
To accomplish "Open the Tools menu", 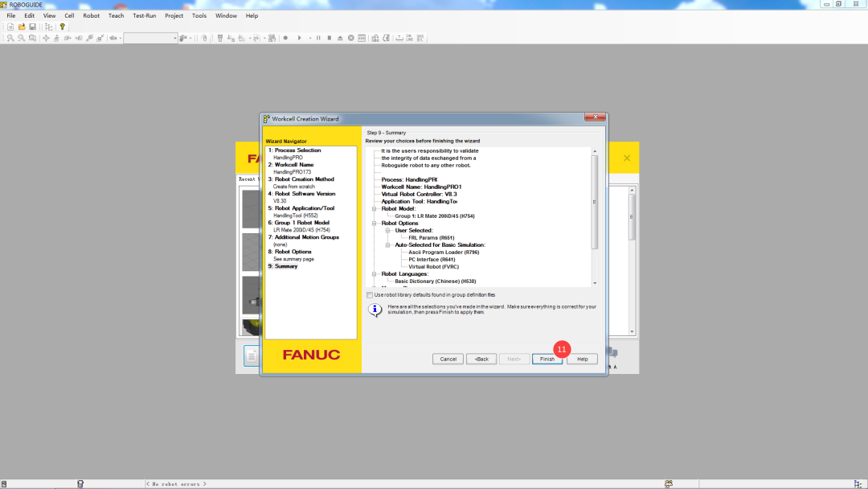I will point(199,15).
